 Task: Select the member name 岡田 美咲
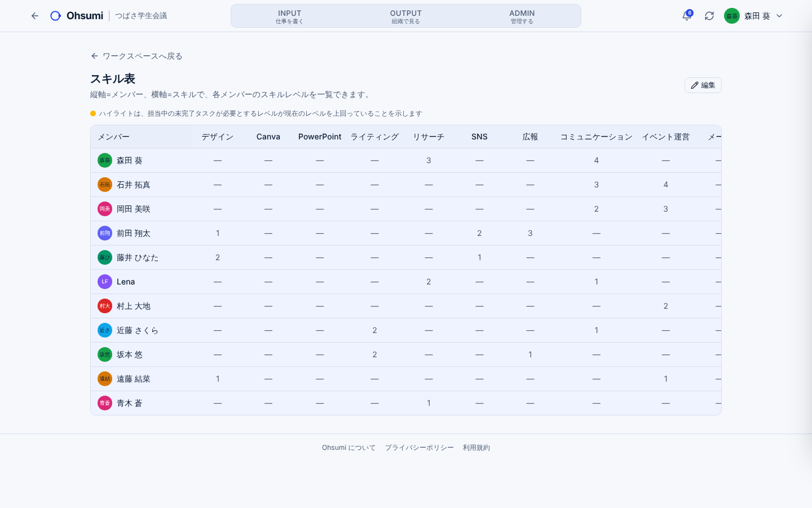point(134,209)
